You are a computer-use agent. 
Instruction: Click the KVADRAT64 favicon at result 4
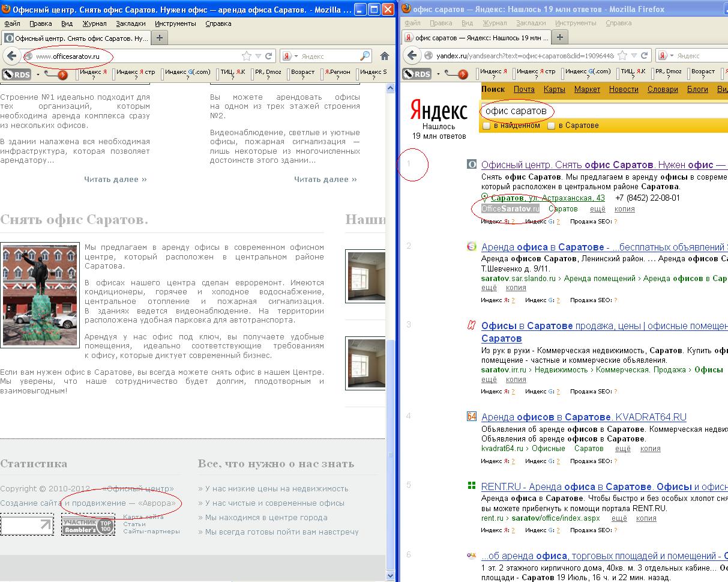click(x=472, y=417)
